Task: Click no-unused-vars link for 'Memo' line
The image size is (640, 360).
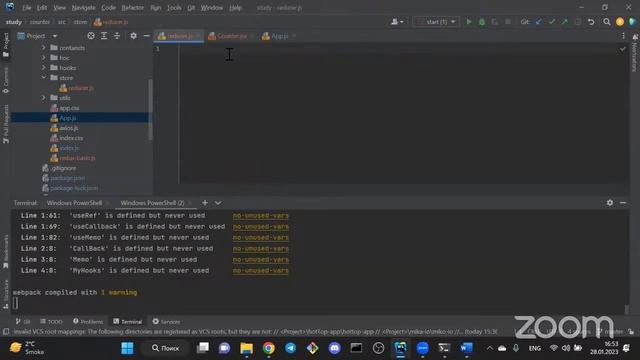Action: [x=260, y=260]
